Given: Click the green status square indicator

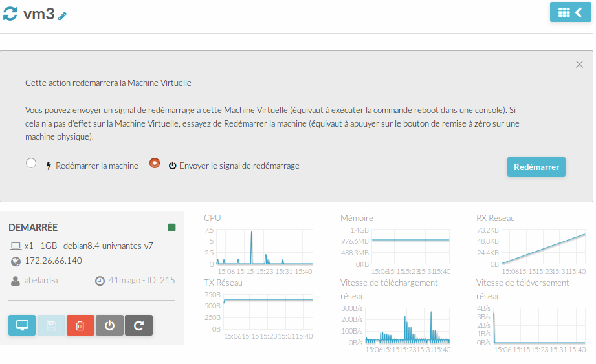Looking at the screenshot, I should pyautogui.click(x=171, y=228).
